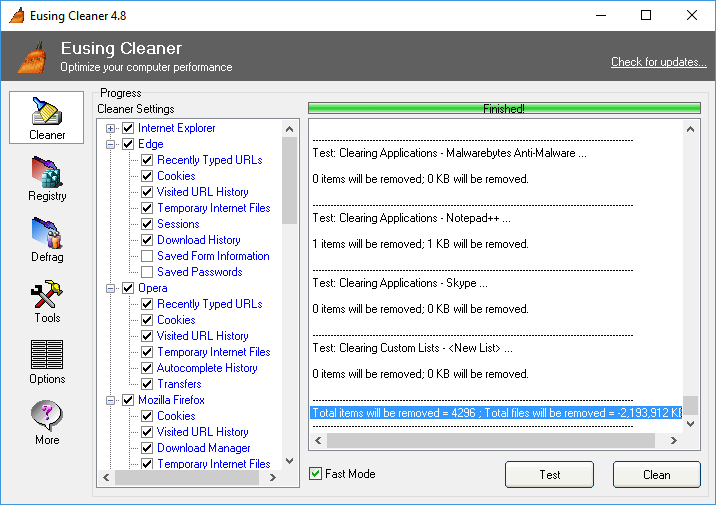
Task: Uncheck the Opera group checkbox
Action: [128, 288]
